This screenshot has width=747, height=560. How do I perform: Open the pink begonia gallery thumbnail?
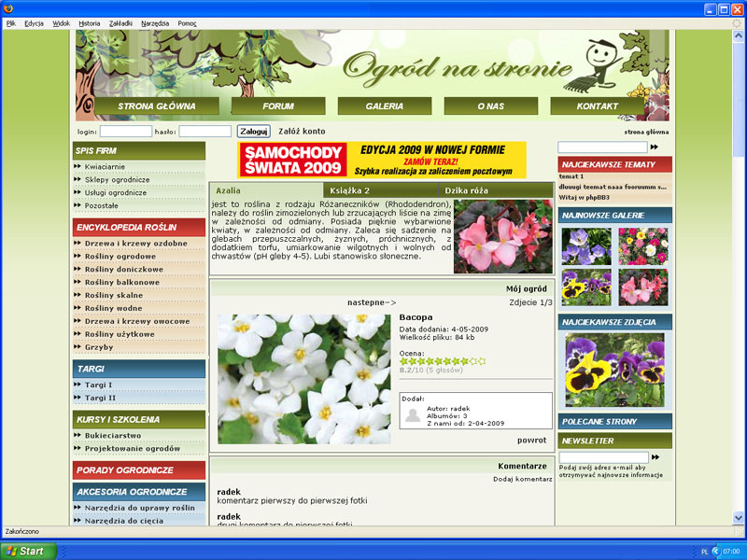(643, 287)
